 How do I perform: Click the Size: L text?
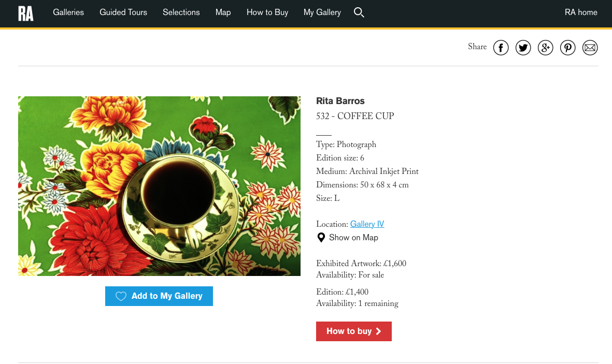coord(328,199)
